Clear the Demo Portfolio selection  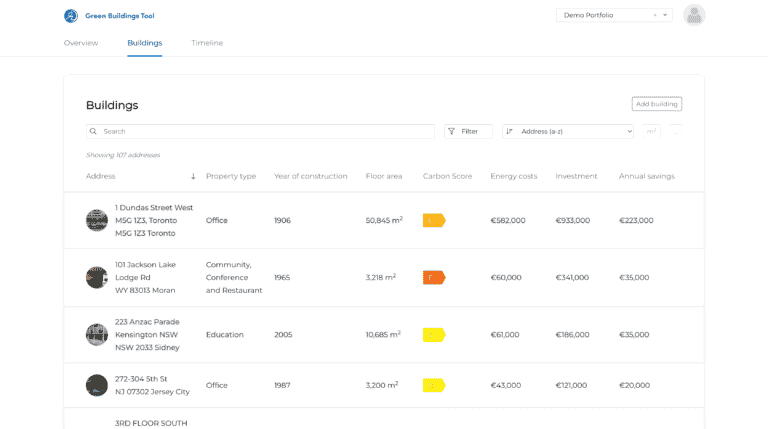tap(655, 16)
